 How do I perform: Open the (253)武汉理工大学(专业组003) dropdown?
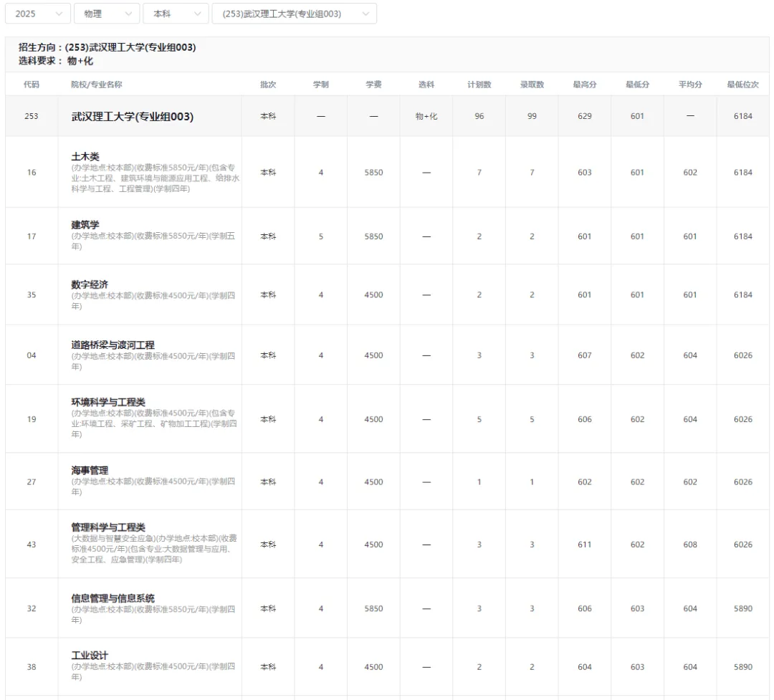pyautogui.click(x=295, y=14)
